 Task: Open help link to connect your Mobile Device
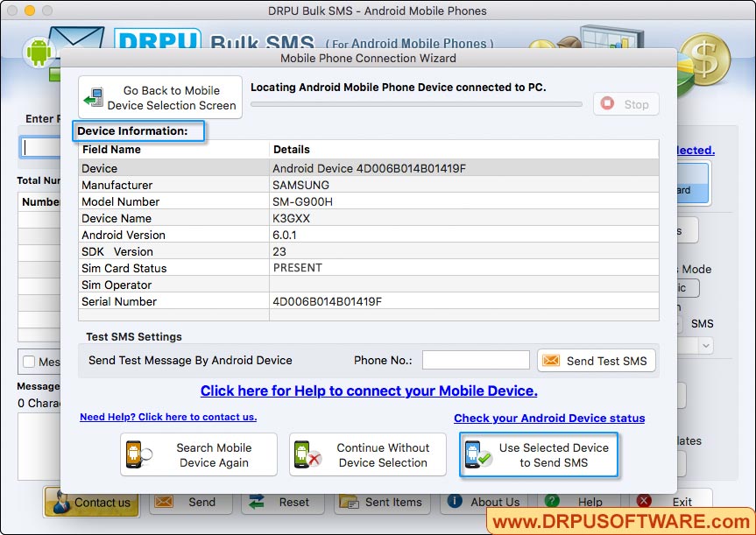pos(368,391)
